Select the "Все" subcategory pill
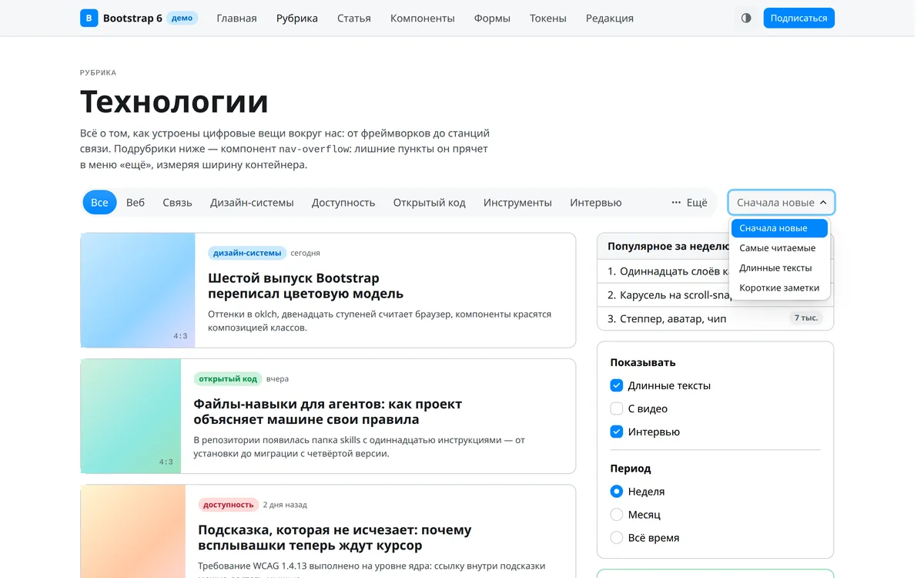The width and height of the screenshot is (924, 578). [99, 203]
